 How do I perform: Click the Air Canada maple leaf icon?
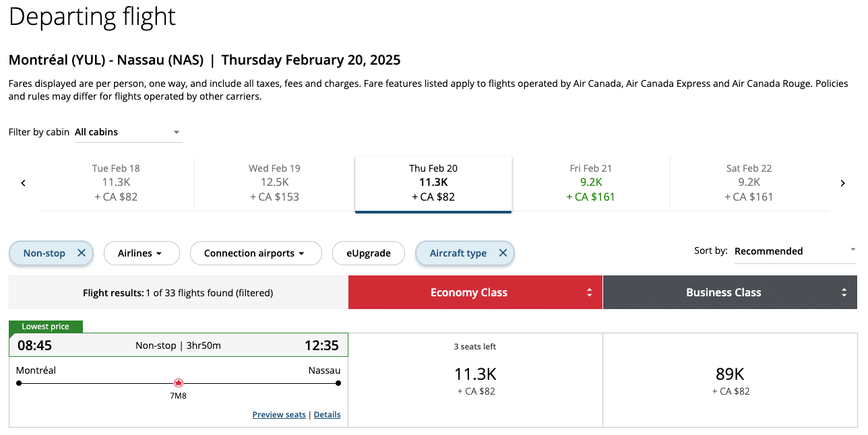179,383
